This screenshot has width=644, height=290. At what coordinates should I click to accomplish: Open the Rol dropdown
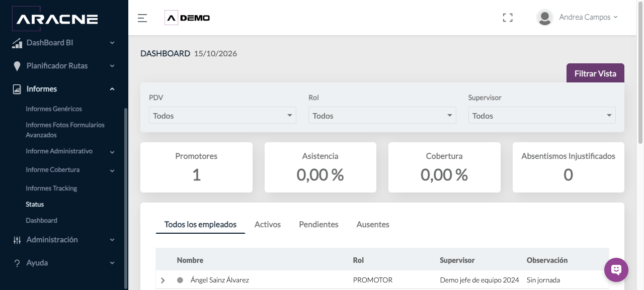382,116
